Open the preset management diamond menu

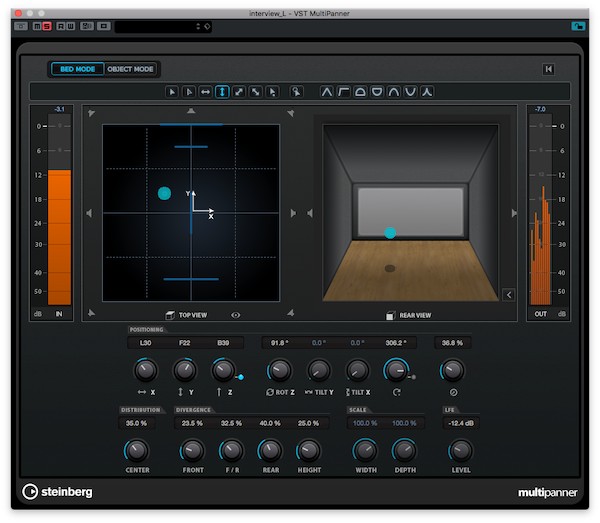(207, 26)
